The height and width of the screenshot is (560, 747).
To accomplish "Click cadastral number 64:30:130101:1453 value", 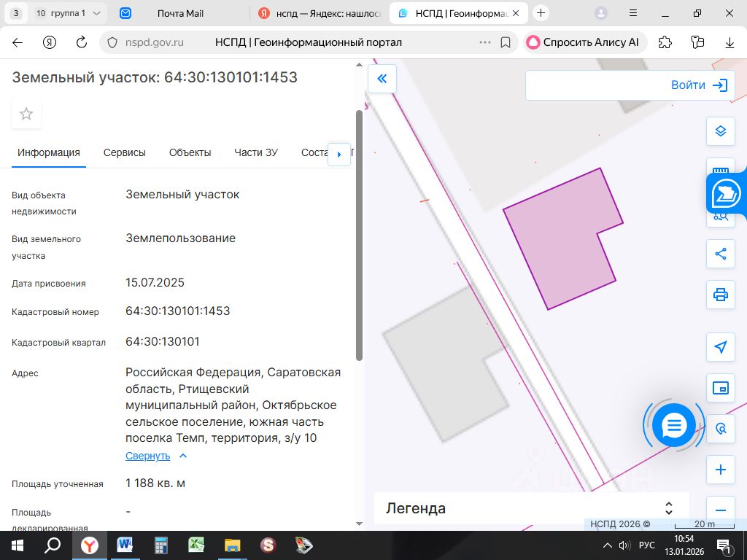I will 178,311.
